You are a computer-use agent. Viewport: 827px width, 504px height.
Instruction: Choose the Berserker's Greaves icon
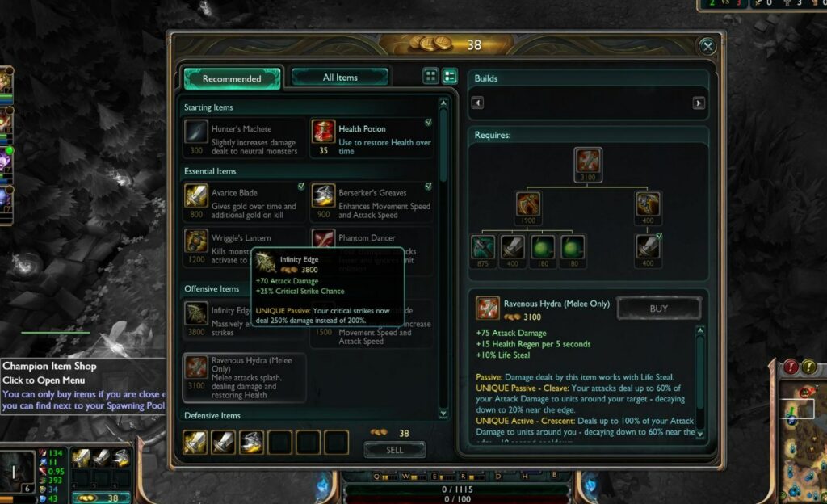[323, 196]
